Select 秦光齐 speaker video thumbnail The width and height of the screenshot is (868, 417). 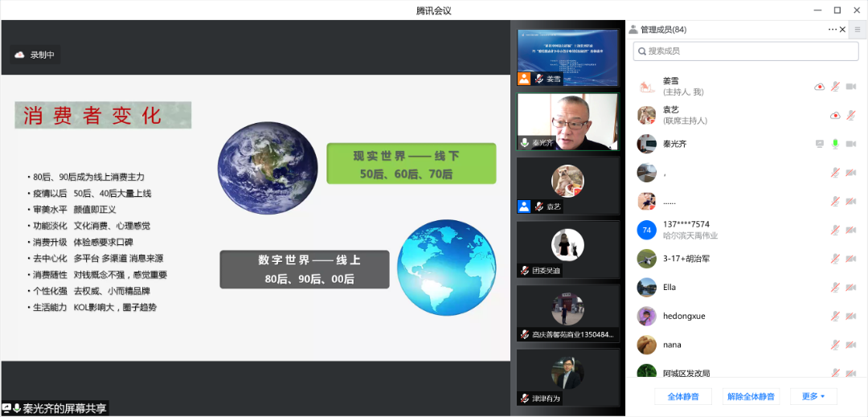(x=568, y=121)
